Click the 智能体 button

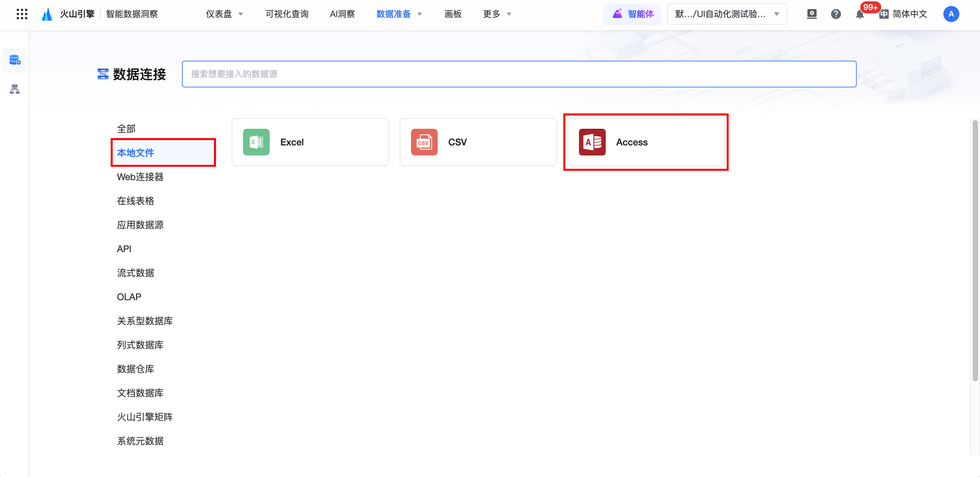click(632, 14)
